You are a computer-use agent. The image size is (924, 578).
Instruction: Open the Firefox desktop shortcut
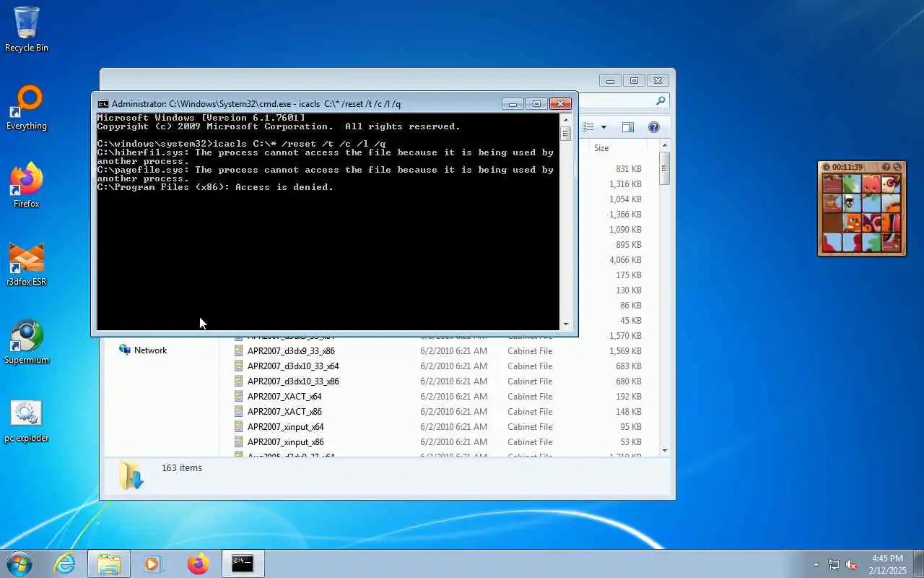27,186
